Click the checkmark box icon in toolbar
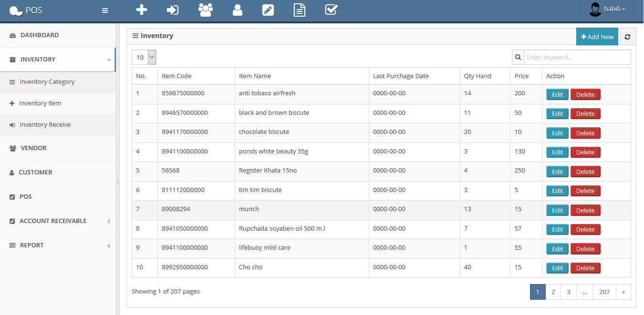Image resolution: width=644 pixels, height=315 pixels. 331,10
